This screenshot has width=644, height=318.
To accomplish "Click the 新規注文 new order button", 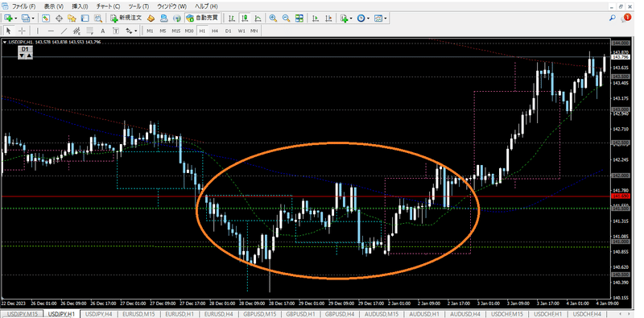I will 126,18.
